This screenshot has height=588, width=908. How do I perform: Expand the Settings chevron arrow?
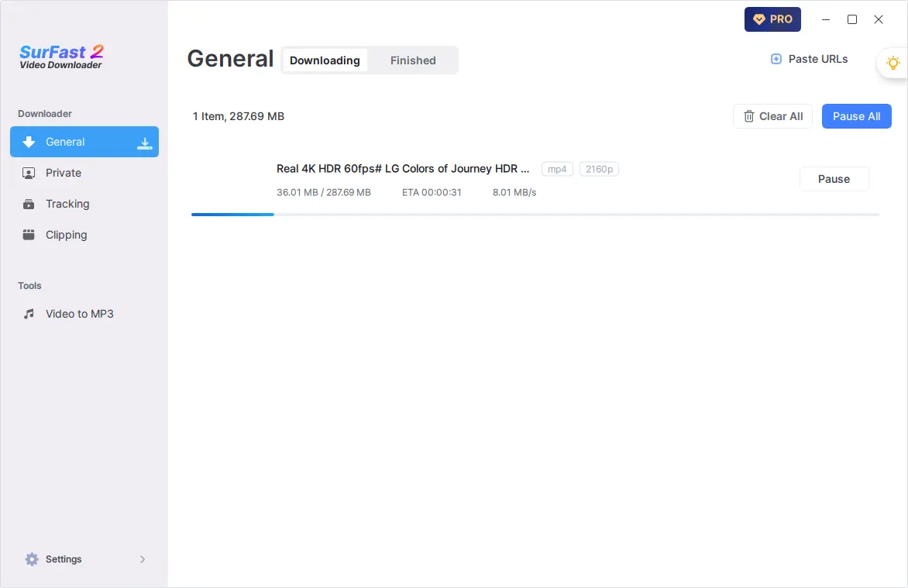coord(143,559)
